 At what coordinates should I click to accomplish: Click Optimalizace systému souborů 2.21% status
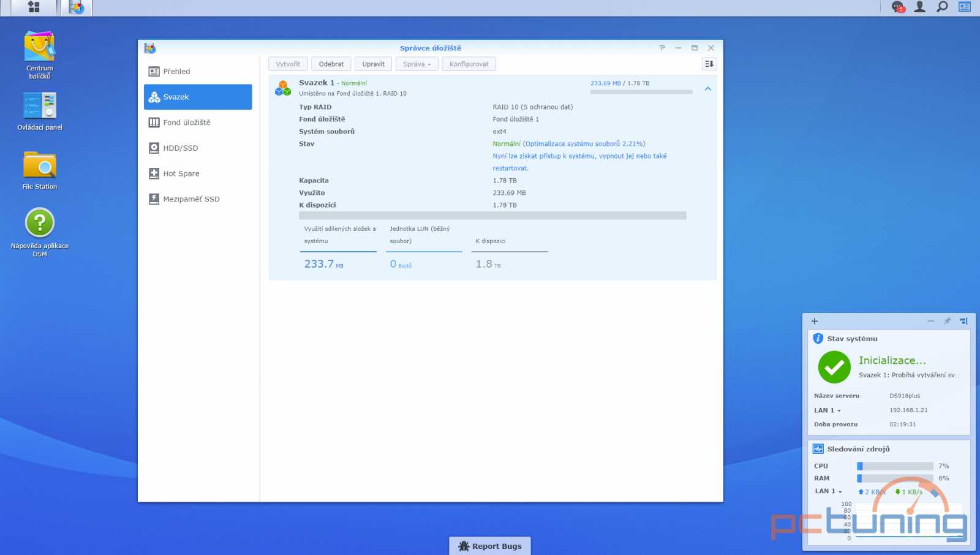coord(584,144)
